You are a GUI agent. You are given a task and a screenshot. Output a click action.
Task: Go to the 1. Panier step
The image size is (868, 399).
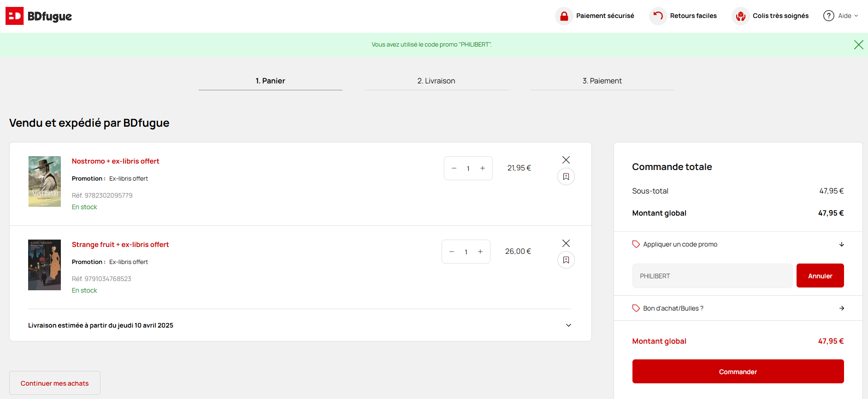click(271, 81)
